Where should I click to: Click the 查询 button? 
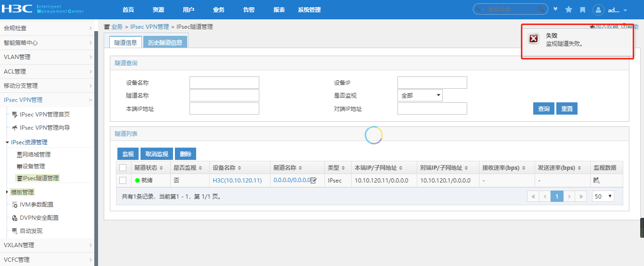[544, 109]
